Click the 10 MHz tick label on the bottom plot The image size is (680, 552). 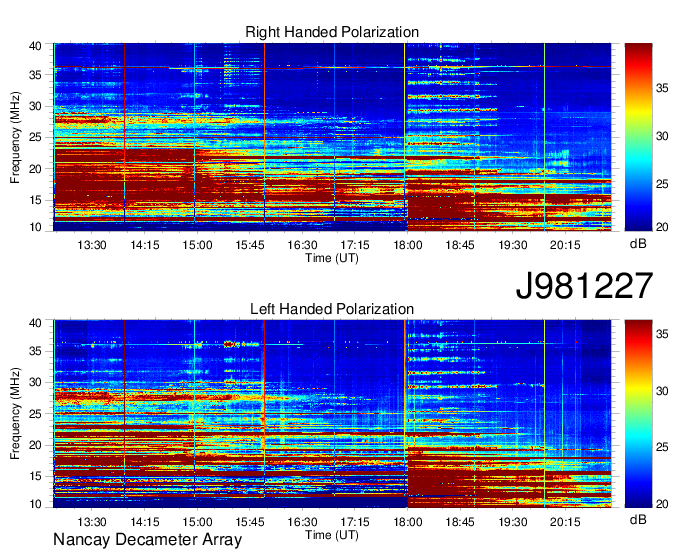pyautogui.click(x=35, y=504)
